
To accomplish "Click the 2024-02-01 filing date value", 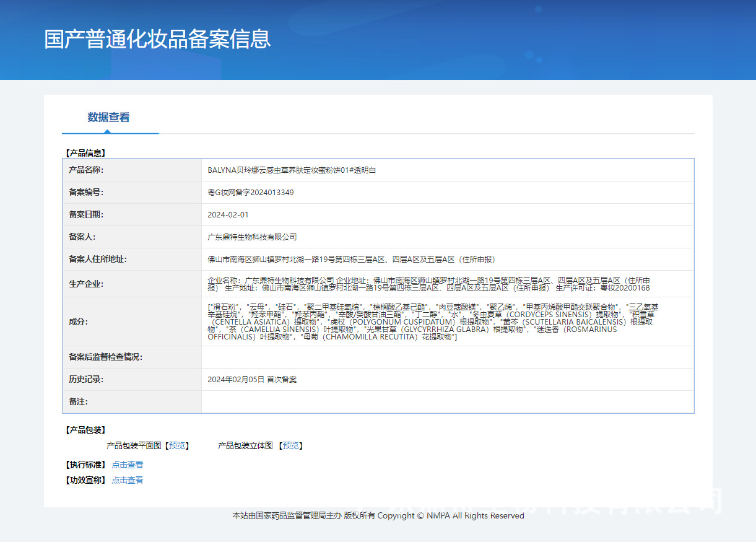I will [228, 215].
